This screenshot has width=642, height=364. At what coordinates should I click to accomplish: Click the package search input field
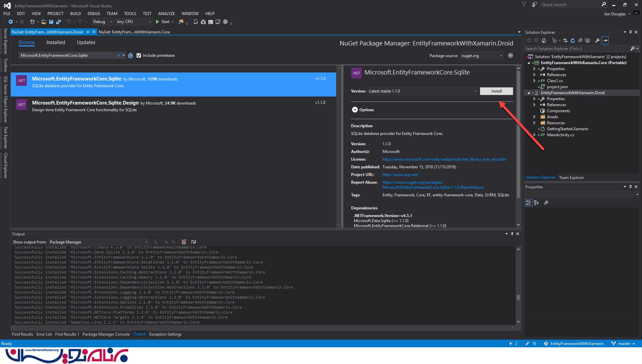(67, 55)
